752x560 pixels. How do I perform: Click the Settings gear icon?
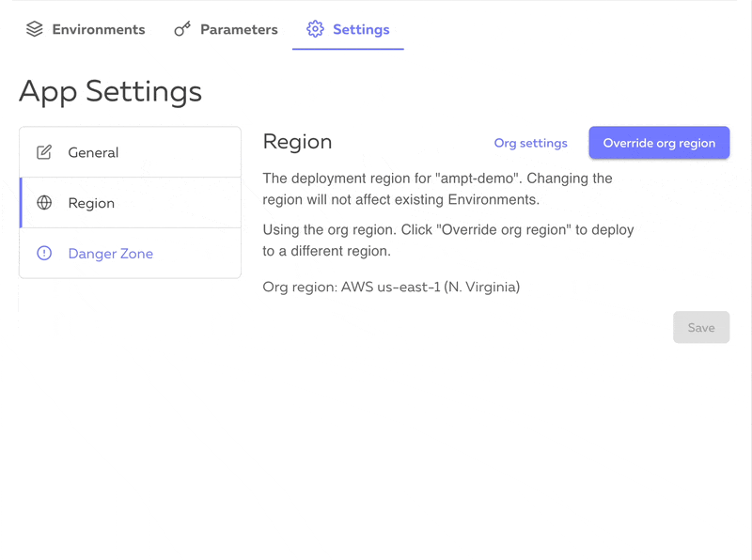315,29
